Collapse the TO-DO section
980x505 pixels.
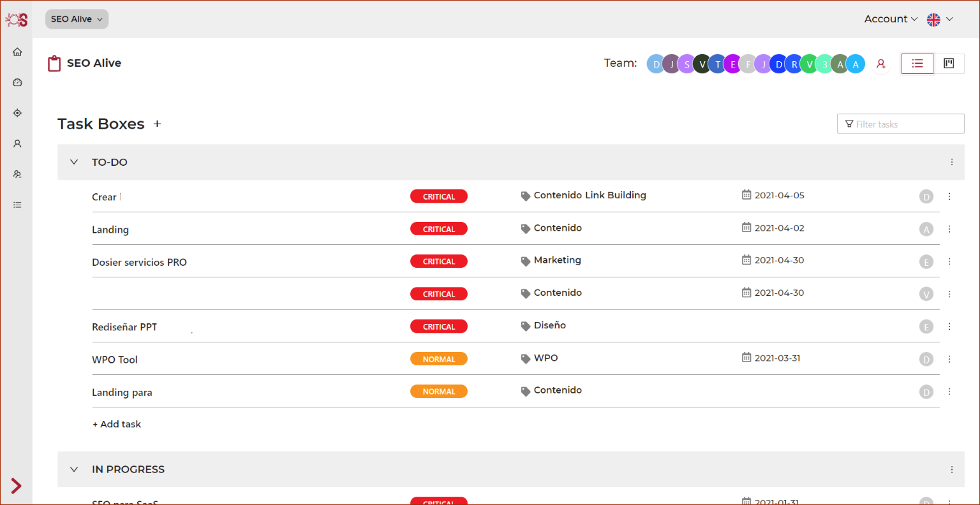[x=73, y=162]
